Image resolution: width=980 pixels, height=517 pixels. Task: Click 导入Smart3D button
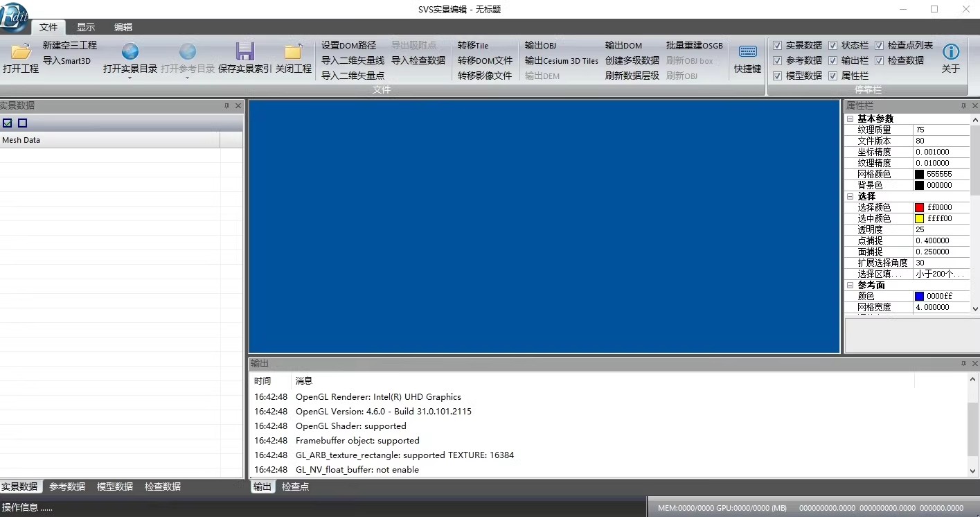[67, 60]
